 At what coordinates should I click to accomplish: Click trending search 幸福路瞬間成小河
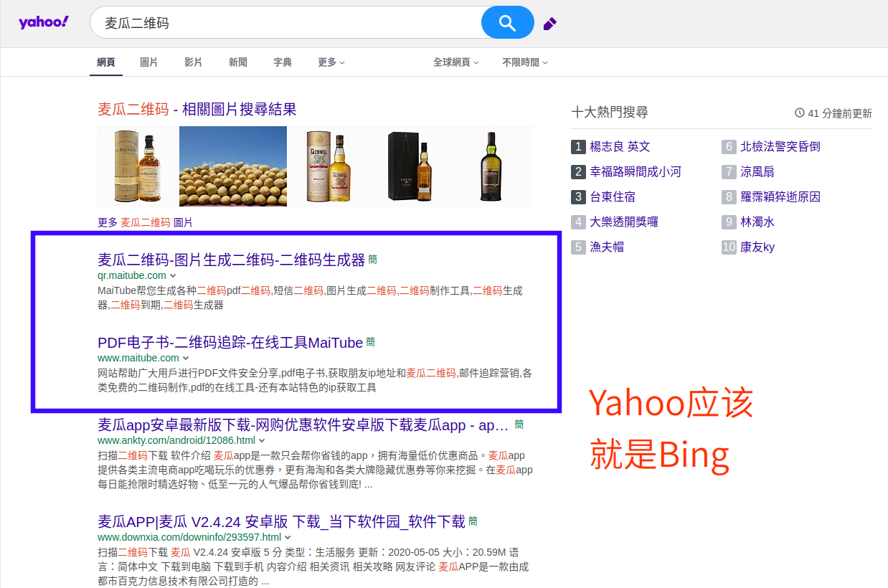pos(636,172)
